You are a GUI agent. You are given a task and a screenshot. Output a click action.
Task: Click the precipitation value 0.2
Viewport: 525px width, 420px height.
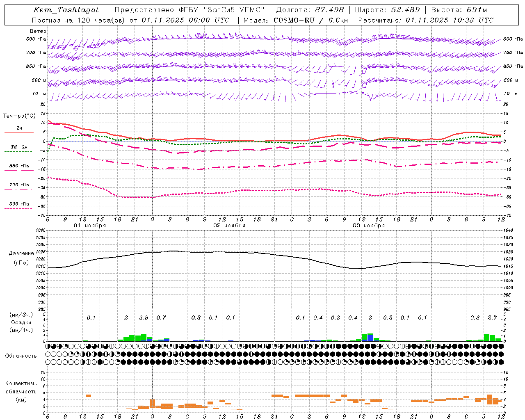click(x=388, y=317)
